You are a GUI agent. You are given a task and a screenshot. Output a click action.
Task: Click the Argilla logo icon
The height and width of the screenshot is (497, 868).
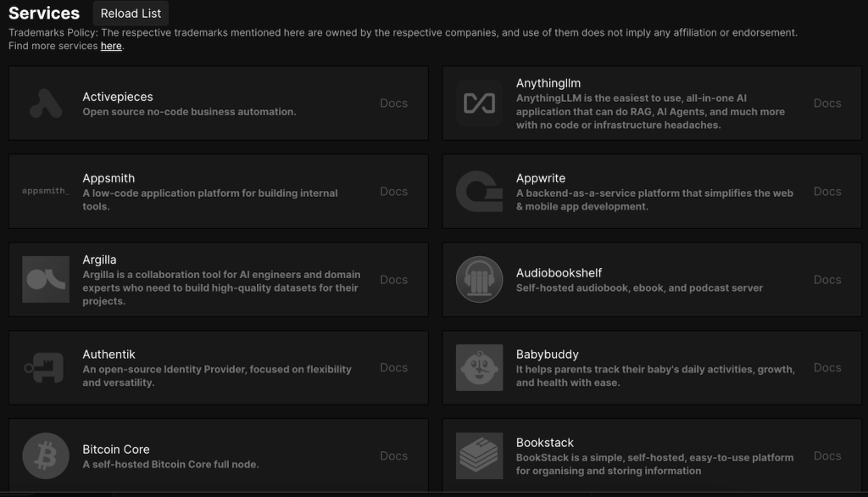click(x=46, y=279)
